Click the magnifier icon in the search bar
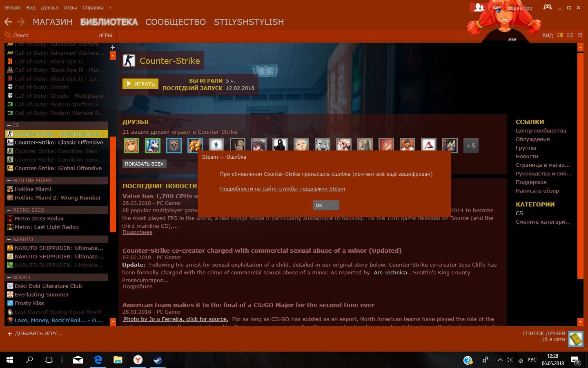Viewport: 588px width, 368px height. (x=8, y=35)
